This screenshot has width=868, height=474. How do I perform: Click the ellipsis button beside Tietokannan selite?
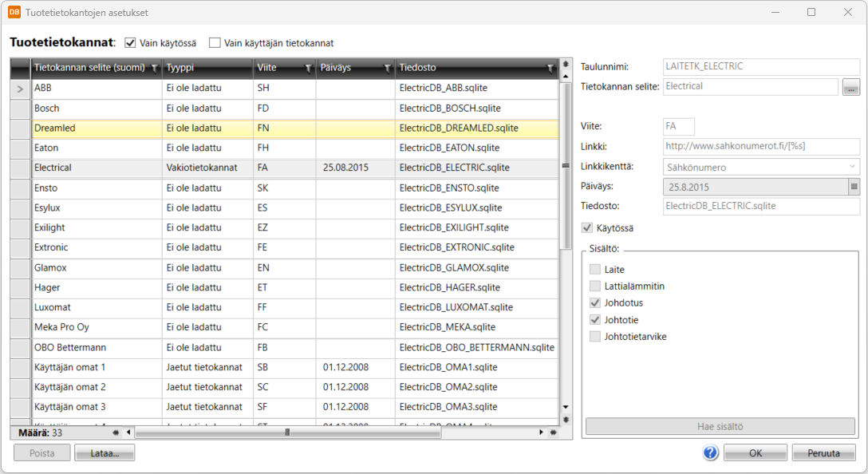click(850, 87)
